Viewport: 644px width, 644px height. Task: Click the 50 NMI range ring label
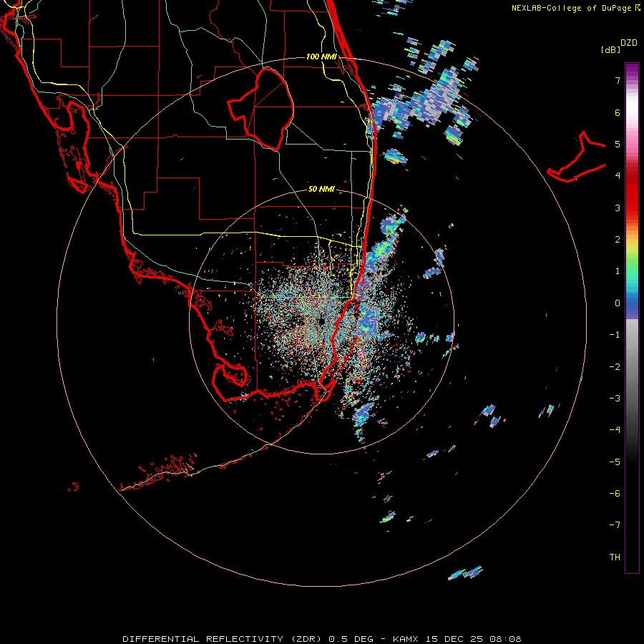point(321,189)
